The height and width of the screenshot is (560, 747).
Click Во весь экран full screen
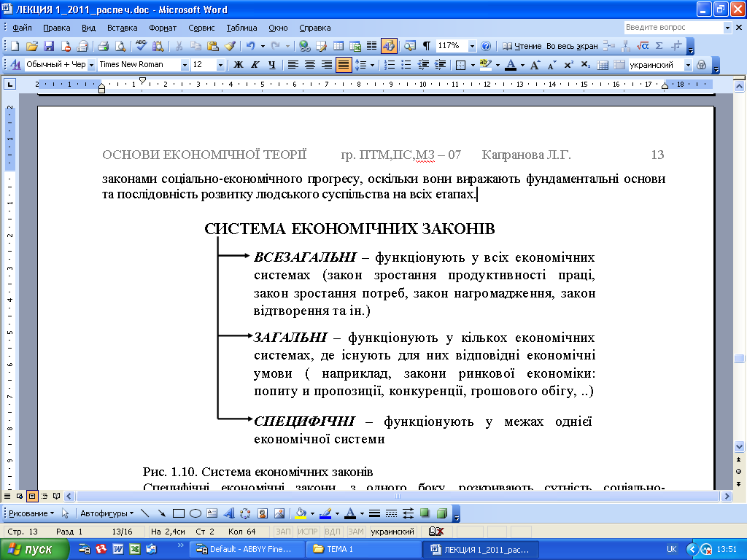pyautogui.click(x=572, y=46)
